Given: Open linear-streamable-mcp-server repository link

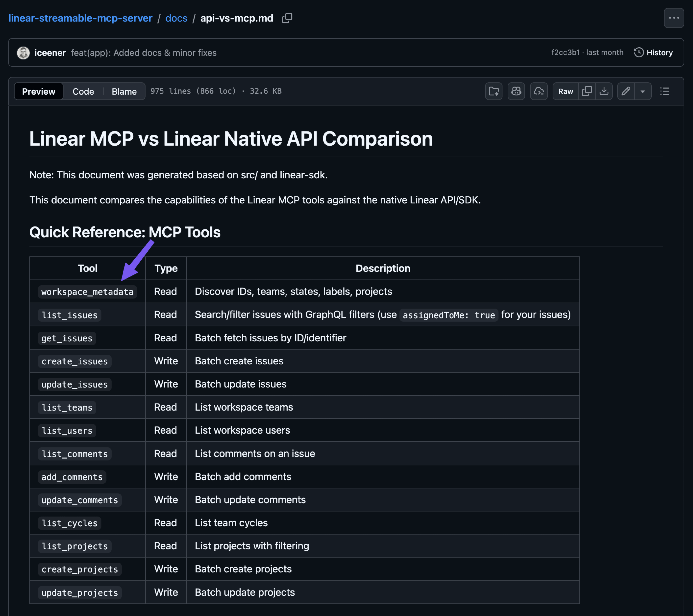Looking at the screenshot, I should 80,18.
